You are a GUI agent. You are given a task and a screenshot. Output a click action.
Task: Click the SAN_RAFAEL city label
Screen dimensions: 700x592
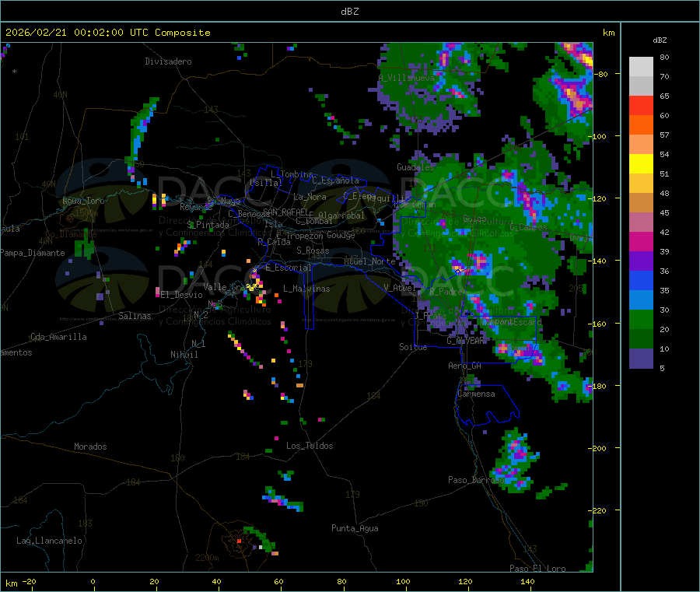point(285,212)
